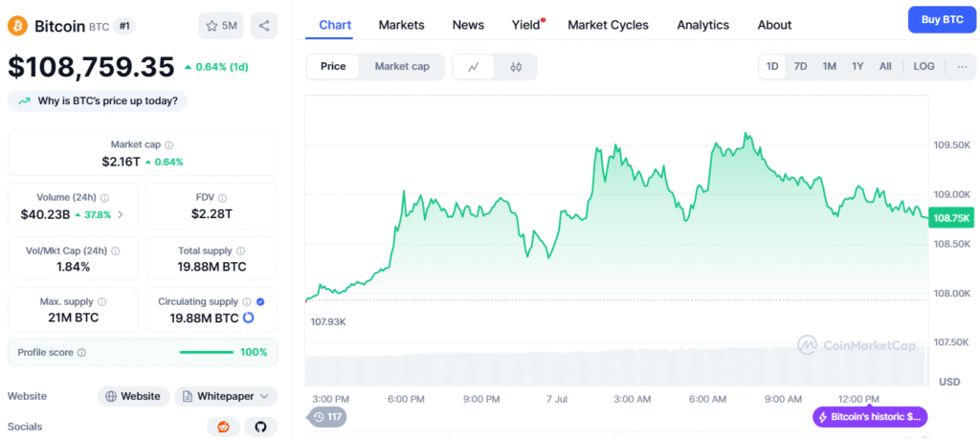This screenshot has width=980, height=439.
Task: Click the Max. supply info icon
Action: [x=101, y=301]
